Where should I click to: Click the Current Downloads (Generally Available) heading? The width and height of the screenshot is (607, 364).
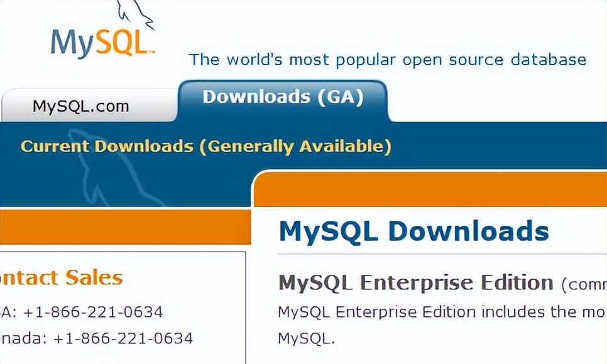coord(206,146)
